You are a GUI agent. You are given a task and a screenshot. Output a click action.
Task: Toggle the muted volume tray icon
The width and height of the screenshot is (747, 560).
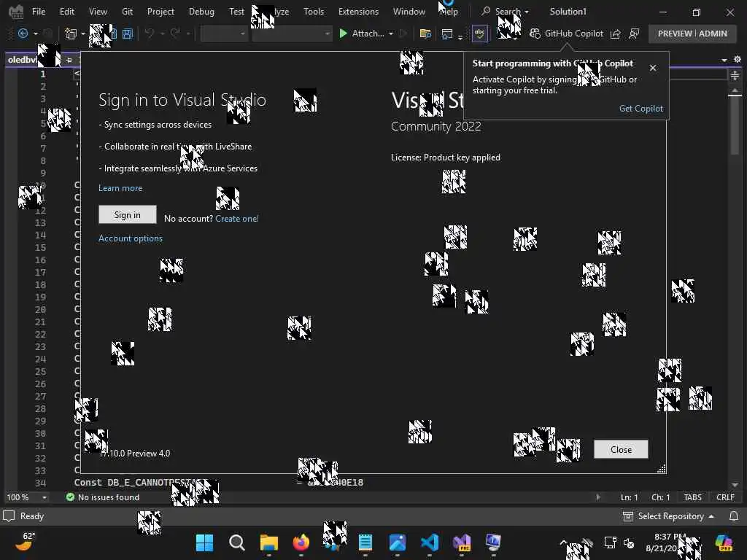(x=629, y=542)
